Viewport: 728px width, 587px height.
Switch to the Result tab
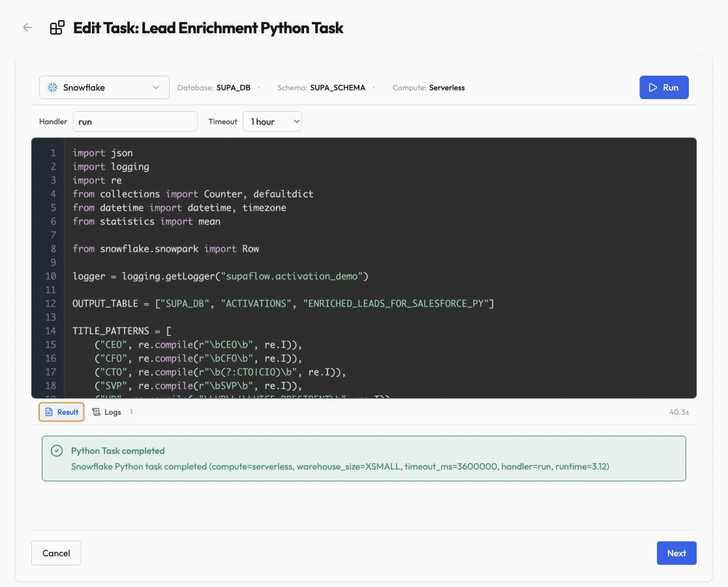61,412
